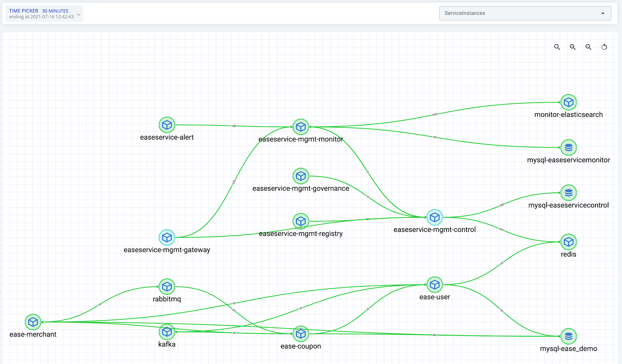Click the mysql-easeservicemonitor database icon
The image size is (622, 364).
[x=569, y=148]
